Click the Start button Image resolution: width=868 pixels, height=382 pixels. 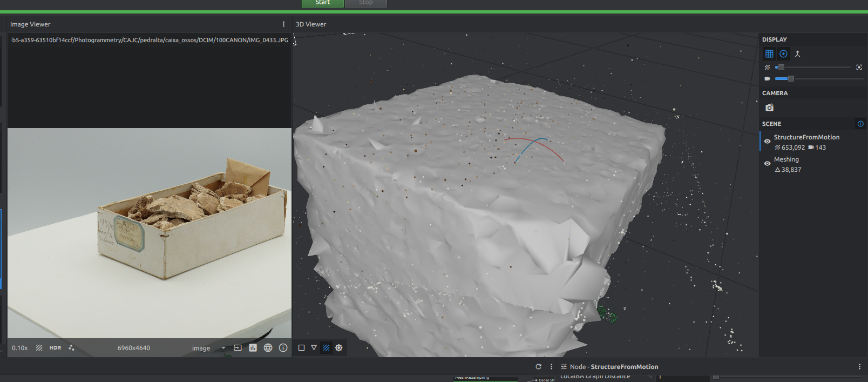322,3
